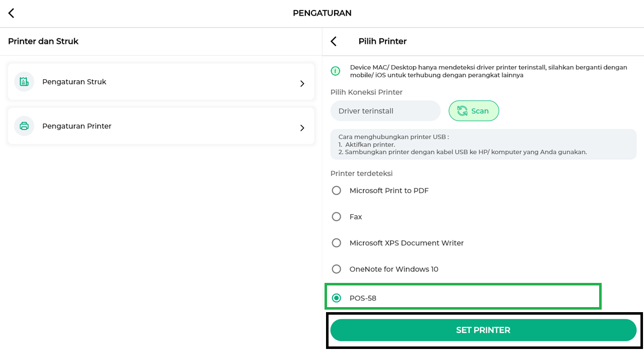This screenshot has width=644, height=353.
Task: Click the green info icon above connection
Action: [x=336, y=71]
